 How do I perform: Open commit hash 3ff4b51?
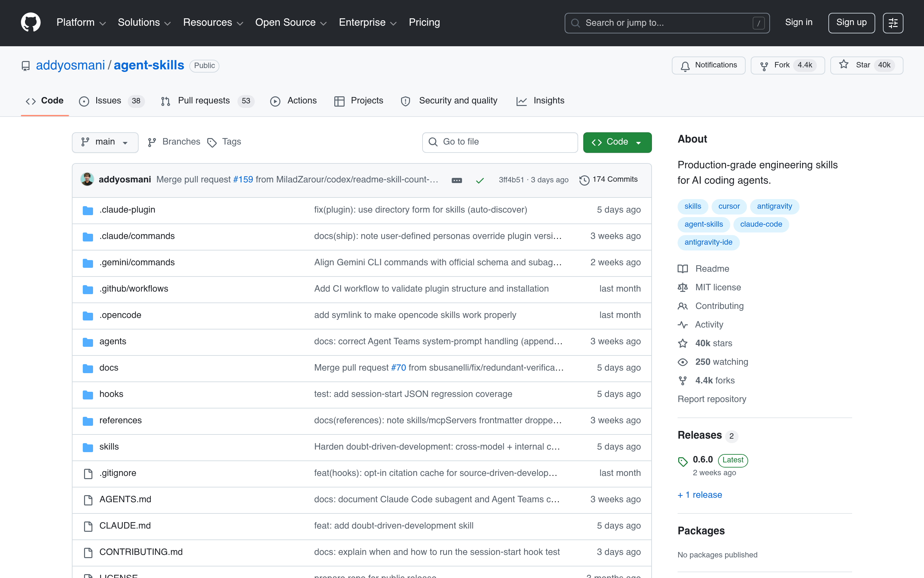click(x=511, y=180)
